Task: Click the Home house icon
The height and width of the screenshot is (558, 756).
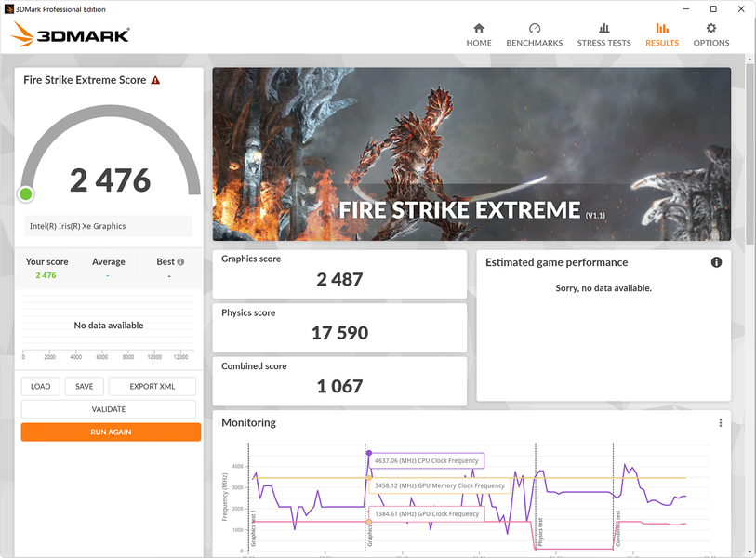Action: (479, 28)
